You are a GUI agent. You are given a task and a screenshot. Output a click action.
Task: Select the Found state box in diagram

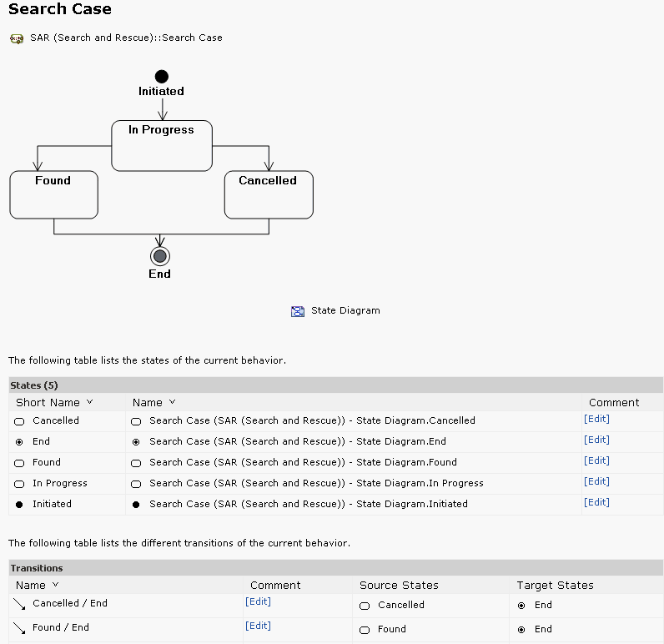(x=53, y=195)
